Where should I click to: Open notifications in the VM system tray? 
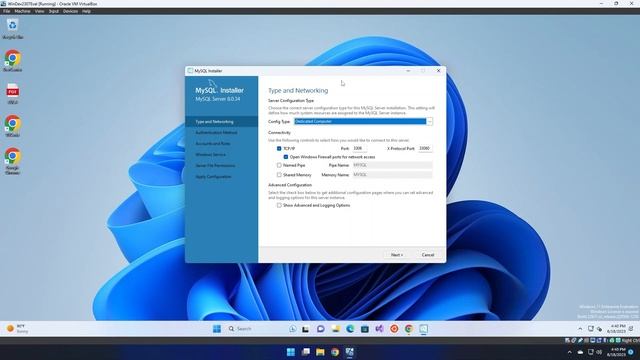point(631,329)
